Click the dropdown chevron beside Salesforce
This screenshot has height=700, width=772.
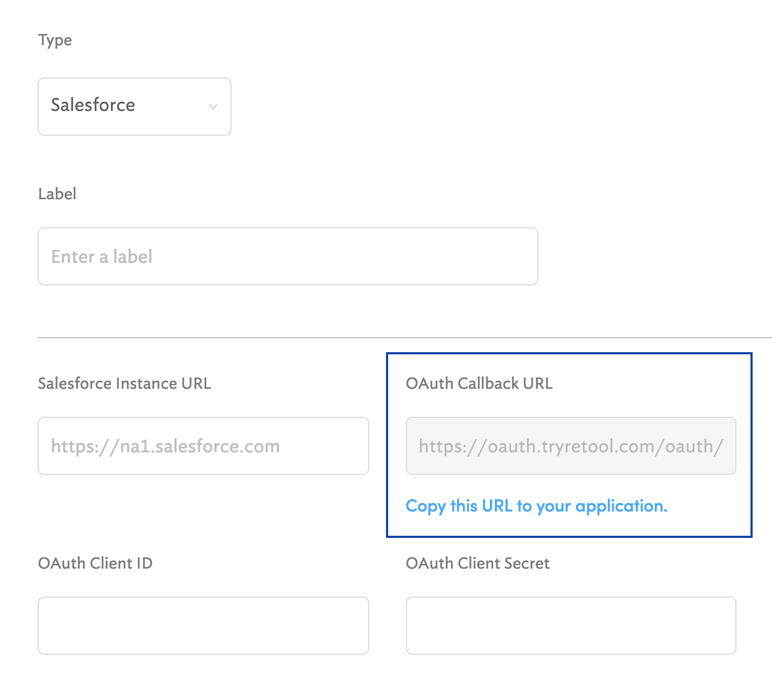213,107
